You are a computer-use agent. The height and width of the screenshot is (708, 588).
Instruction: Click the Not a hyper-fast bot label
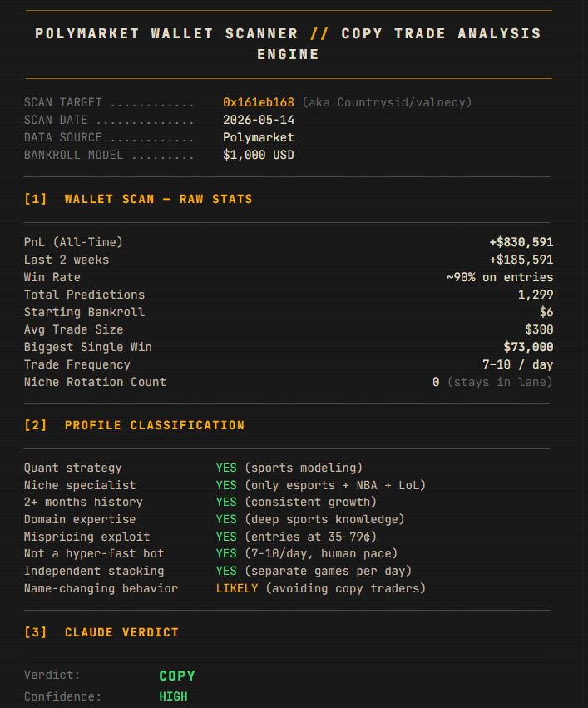pos(94,553)
